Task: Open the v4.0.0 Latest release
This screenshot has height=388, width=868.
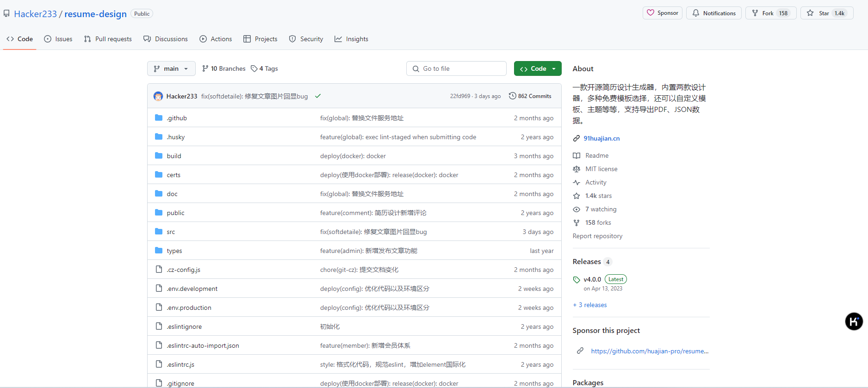Action: coord(605,279)
